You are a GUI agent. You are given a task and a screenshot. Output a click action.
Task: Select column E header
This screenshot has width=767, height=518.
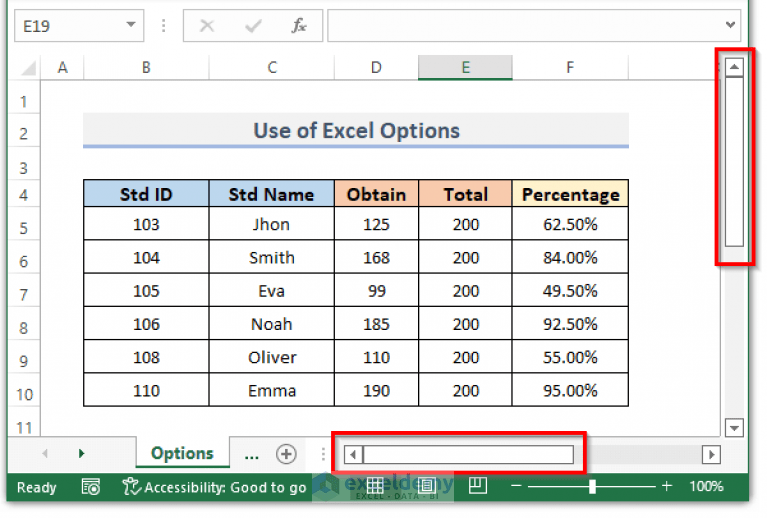[x=467, y=68]
